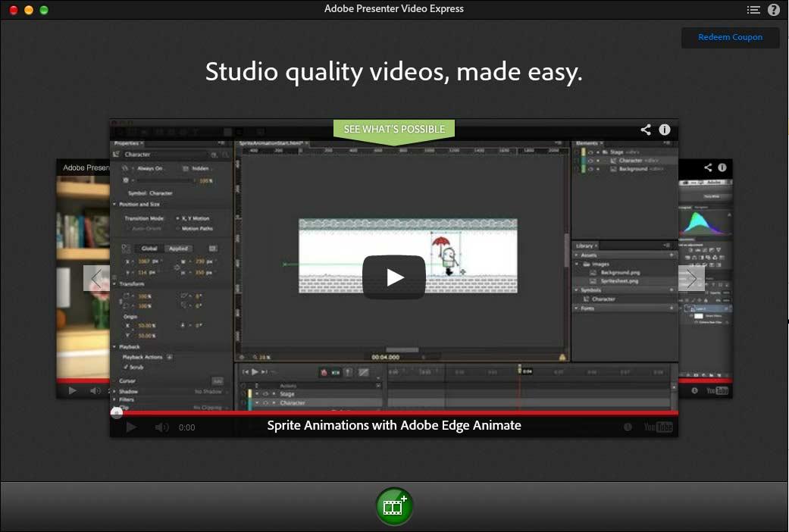Image resolution: width=789 pixels, height=532 pixels.
Task: Click the Redeem Coupon button
Action: 730,37
